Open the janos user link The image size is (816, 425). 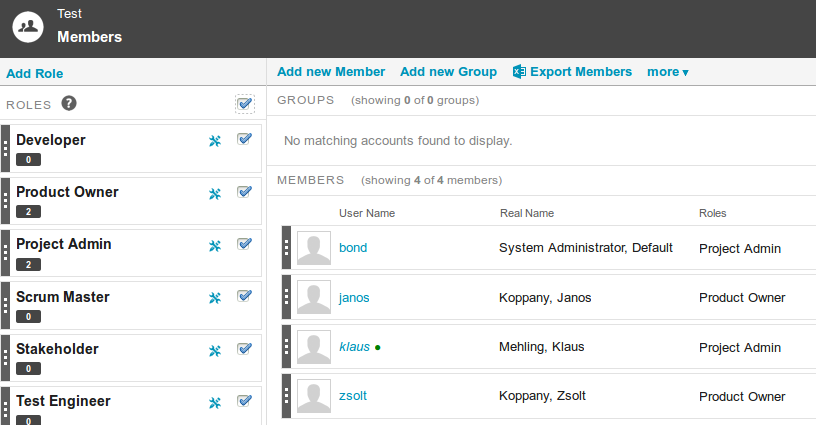tap(354, 298)
